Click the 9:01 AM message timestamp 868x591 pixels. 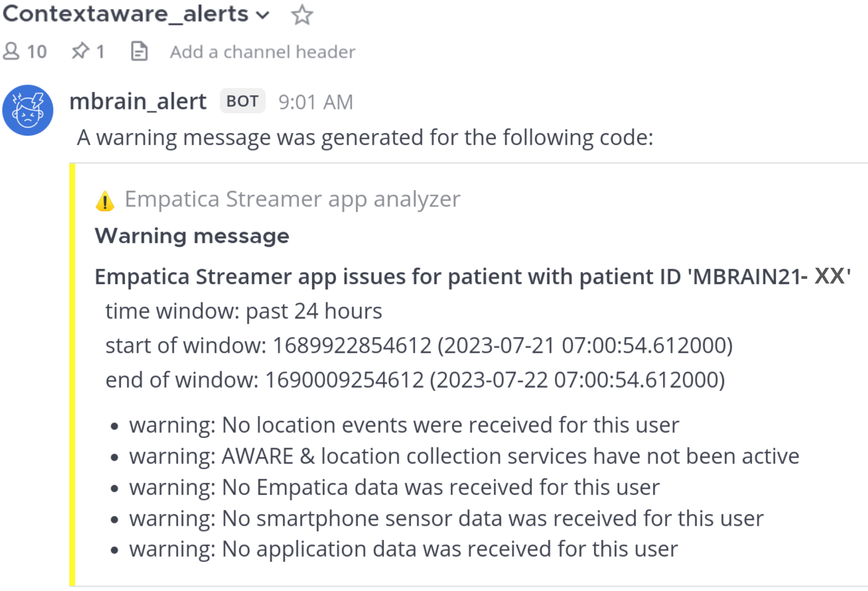316,102
